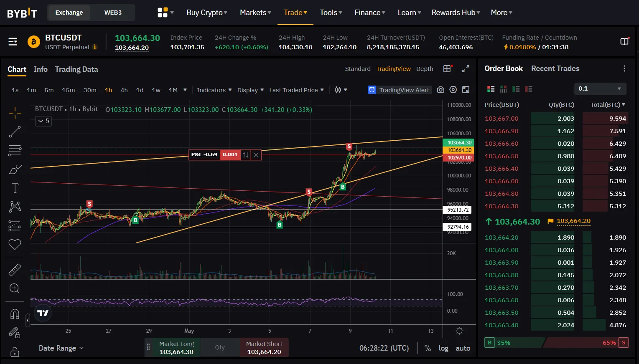Activate the zoom in tool

(15, 288)
